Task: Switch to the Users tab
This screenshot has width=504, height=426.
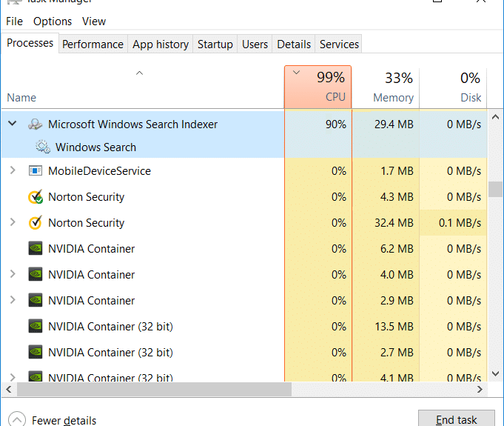Action: [x=255, y=44]
